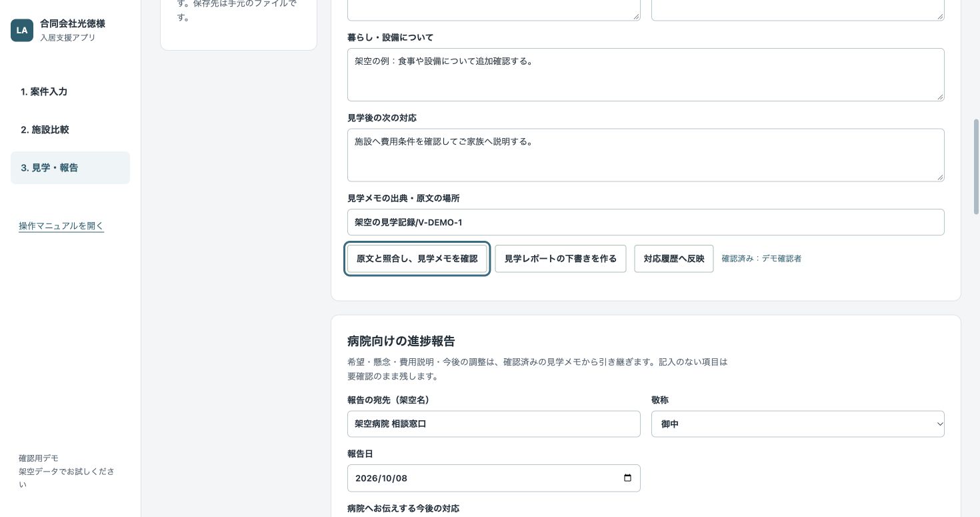Open the 操作マニュアルを開く link
This screenshot has width=980, height=517.
[x=61, y=226]
